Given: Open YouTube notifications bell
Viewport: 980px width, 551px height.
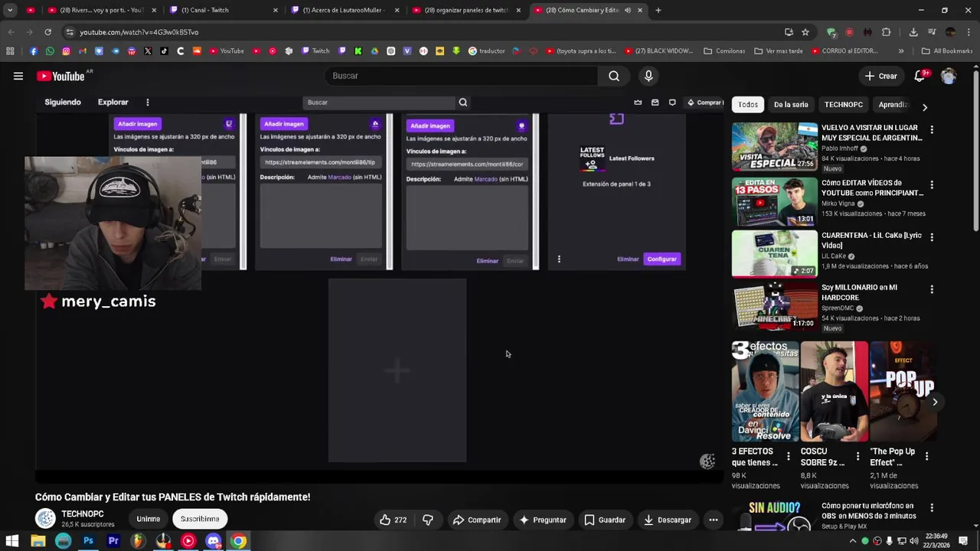Looking at the screenshot, I should pos(920,76).
